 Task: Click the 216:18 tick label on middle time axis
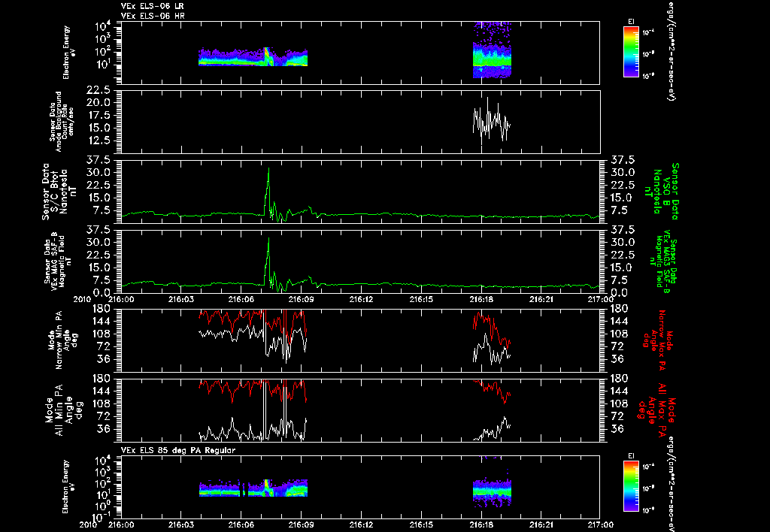click(x=481, y=299)
